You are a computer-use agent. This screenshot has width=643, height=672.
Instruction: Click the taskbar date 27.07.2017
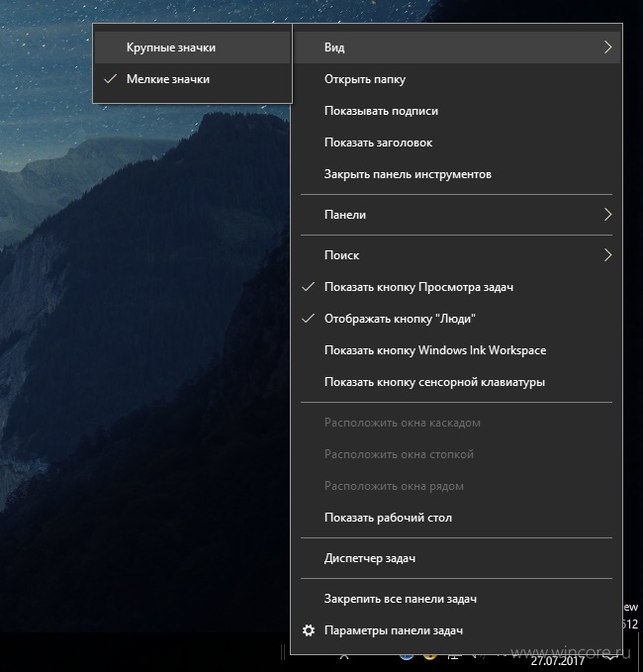(557, 661)
